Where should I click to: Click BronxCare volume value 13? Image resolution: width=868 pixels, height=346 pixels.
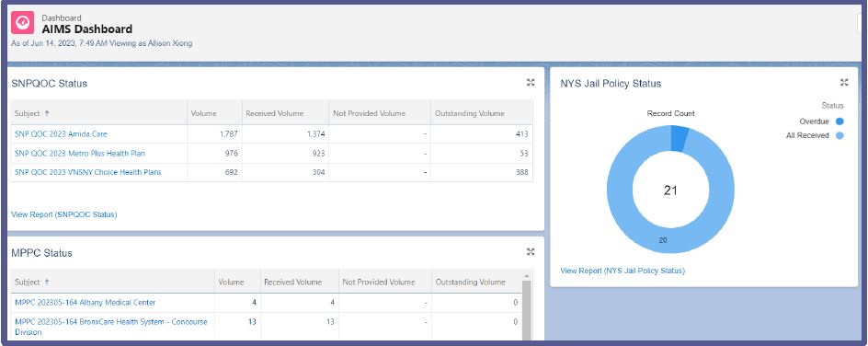(x=252, y=322)
